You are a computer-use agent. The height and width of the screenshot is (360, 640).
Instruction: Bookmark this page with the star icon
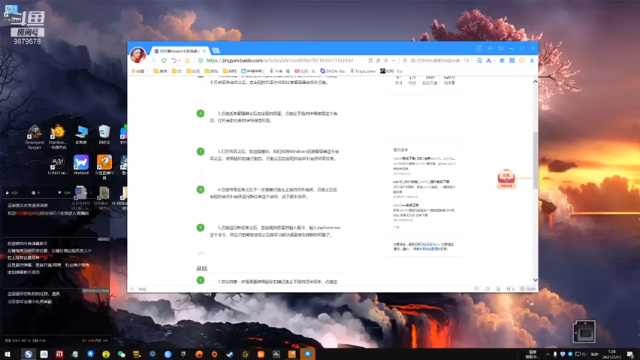point(386,60)
